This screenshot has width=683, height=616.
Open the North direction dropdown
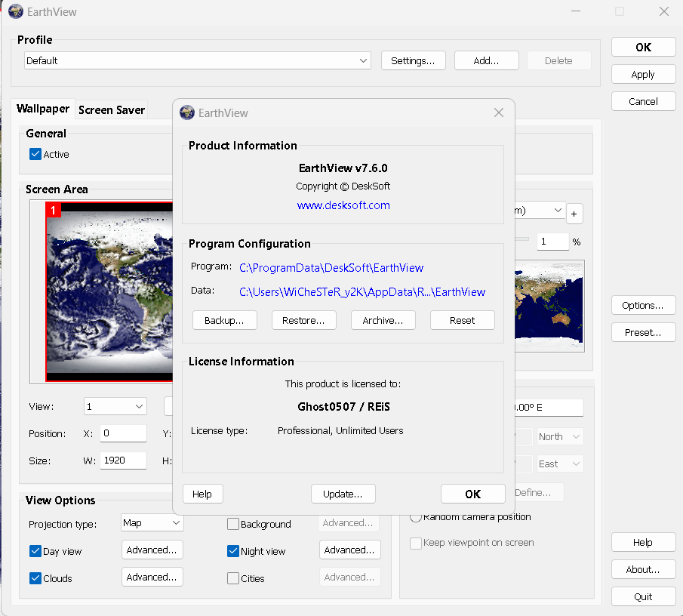tap(560, 436)
